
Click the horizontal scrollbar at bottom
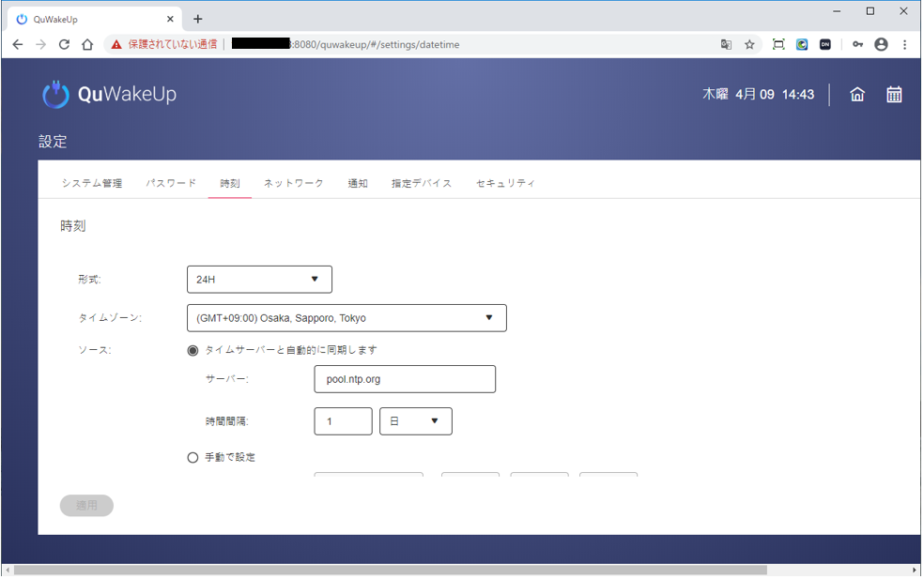pos(390,570)
